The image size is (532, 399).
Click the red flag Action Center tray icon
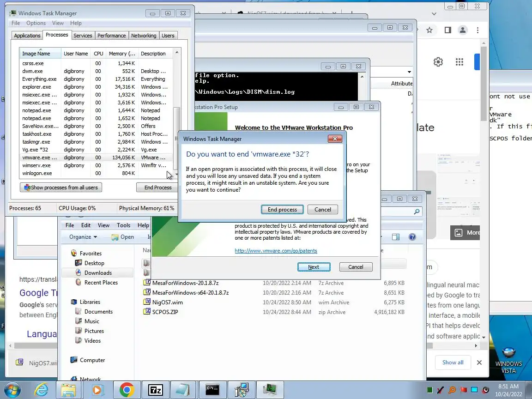click(x=464, y=390)
